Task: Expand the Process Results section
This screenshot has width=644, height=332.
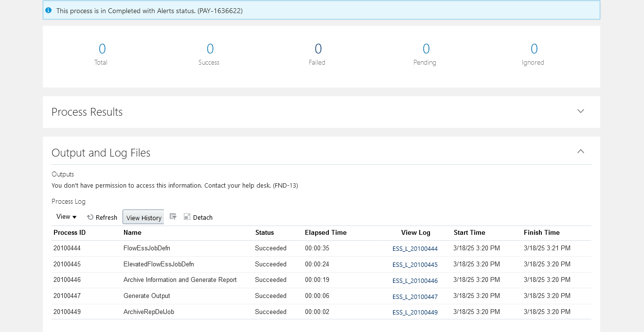Action: (580, 111)
